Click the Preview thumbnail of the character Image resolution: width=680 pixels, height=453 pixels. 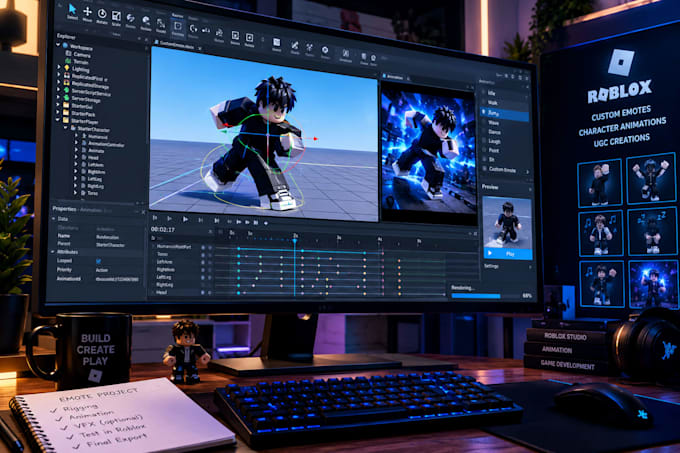[x=507, y=223]
